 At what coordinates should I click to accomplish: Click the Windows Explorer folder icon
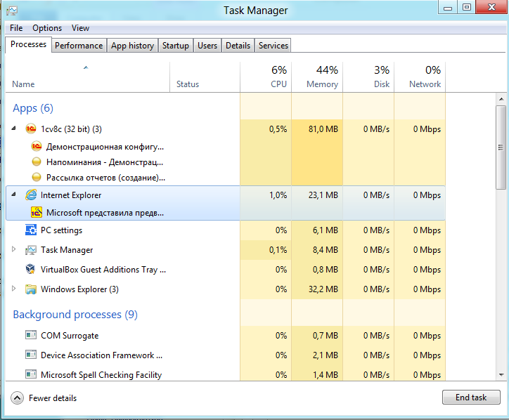pyautogui.click(x=31, y=289)
